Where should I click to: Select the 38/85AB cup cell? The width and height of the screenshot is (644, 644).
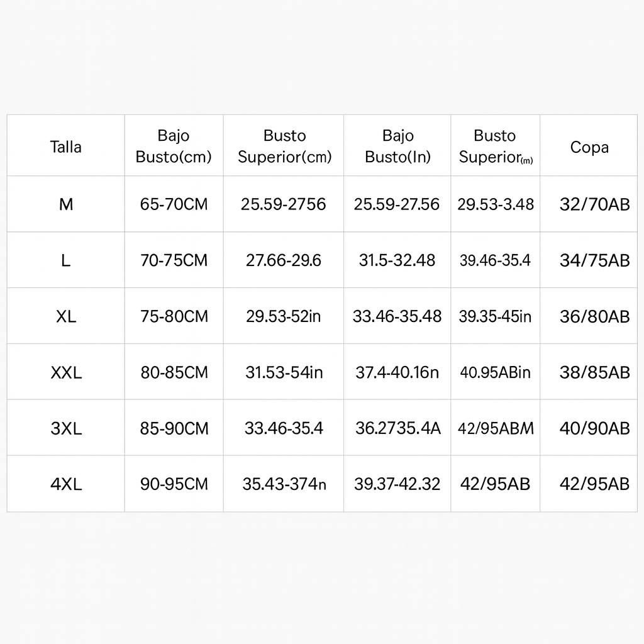(x=594, y=372)
